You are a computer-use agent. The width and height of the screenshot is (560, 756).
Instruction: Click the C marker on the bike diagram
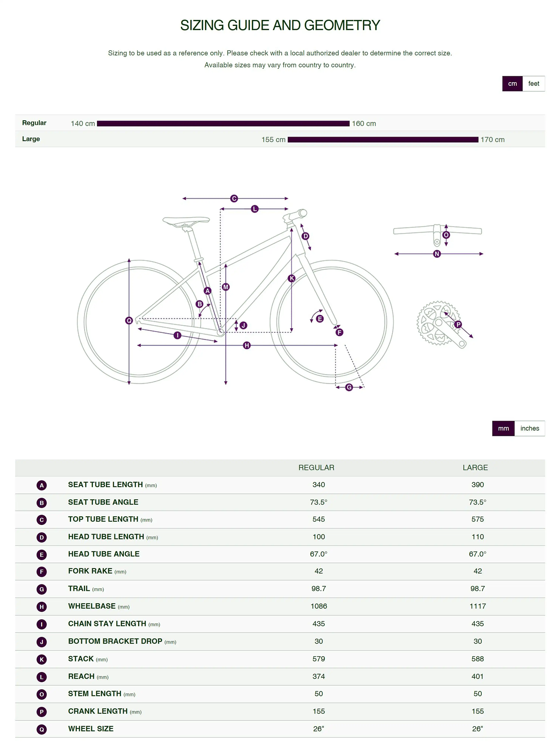pos(234,198)
